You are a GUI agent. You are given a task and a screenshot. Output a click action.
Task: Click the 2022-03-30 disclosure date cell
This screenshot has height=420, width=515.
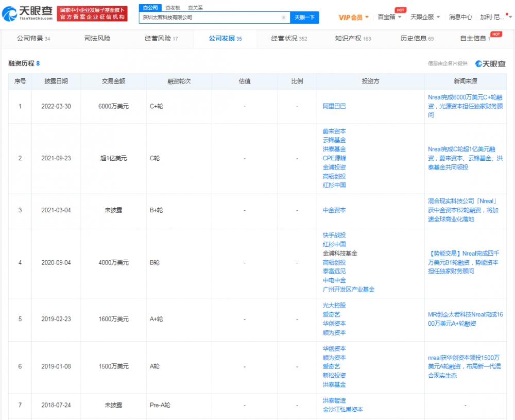56,106
